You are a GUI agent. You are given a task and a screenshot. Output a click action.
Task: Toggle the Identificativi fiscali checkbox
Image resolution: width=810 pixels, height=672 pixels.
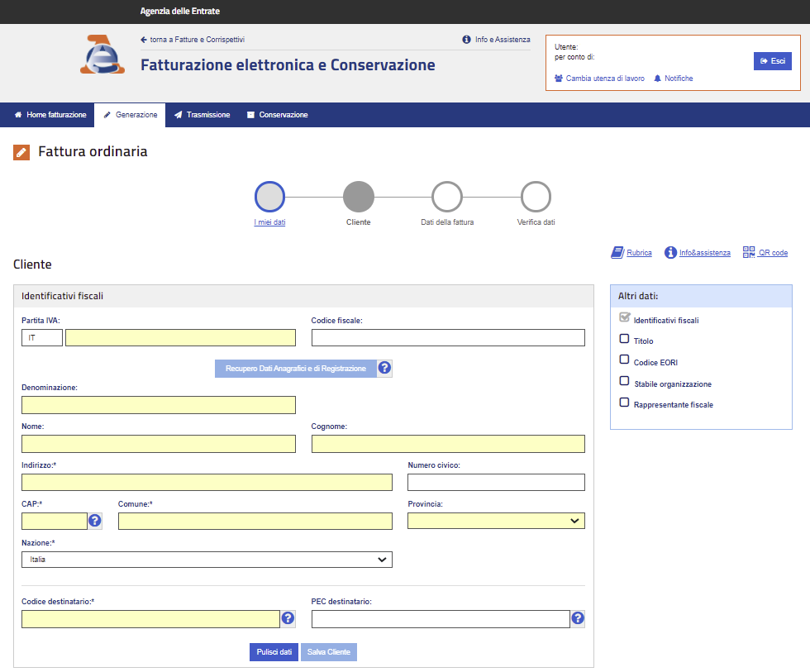coord(625,317)
